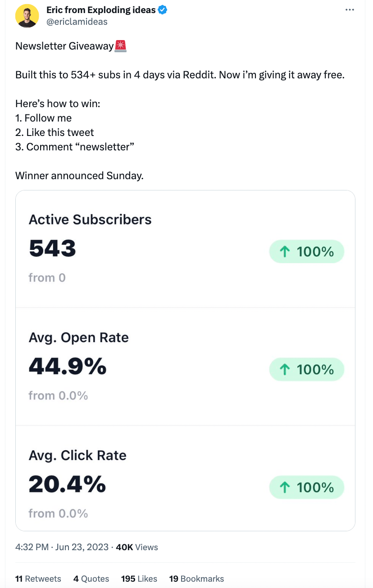
Task: Open the "Eric from Exploding ideas" profile name
Action: point(101,10)
